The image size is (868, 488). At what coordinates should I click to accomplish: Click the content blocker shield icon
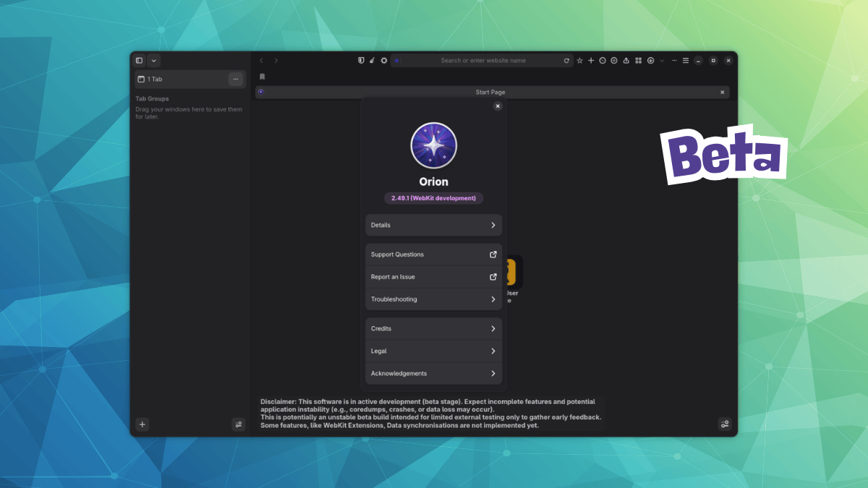coord(360,61)
